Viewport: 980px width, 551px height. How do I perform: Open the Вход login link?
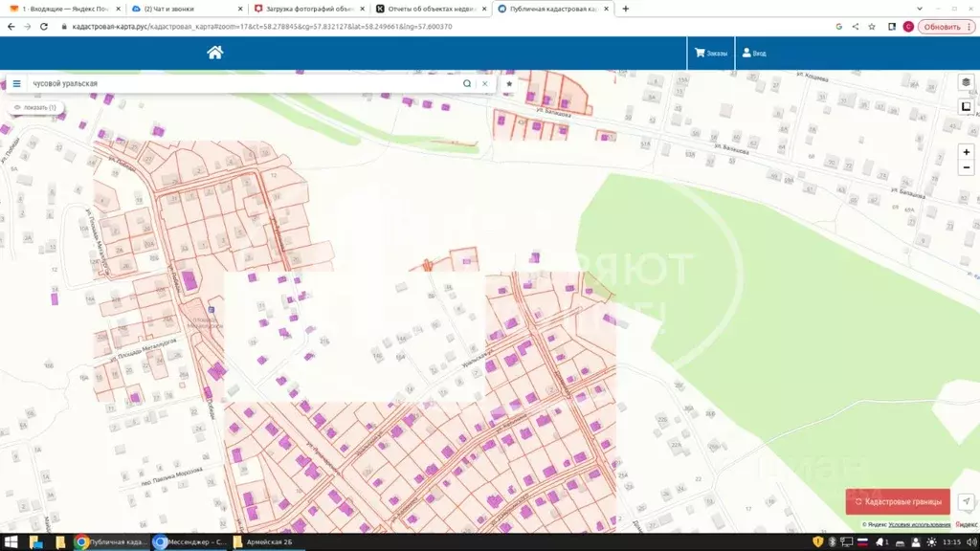click(754, 54)
